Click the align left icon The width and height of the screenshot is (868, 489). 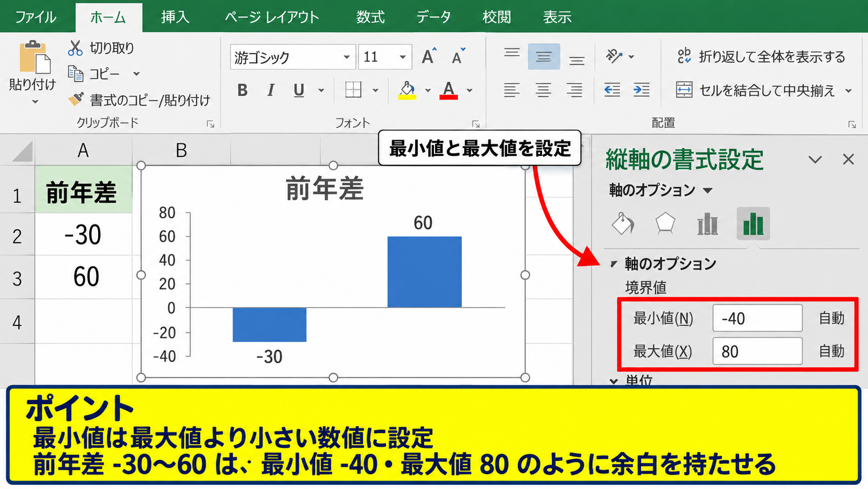click(x=512, y=90)
